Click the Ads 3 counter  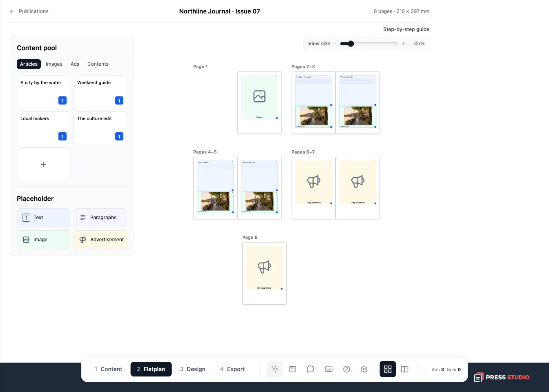click(437, 370)
